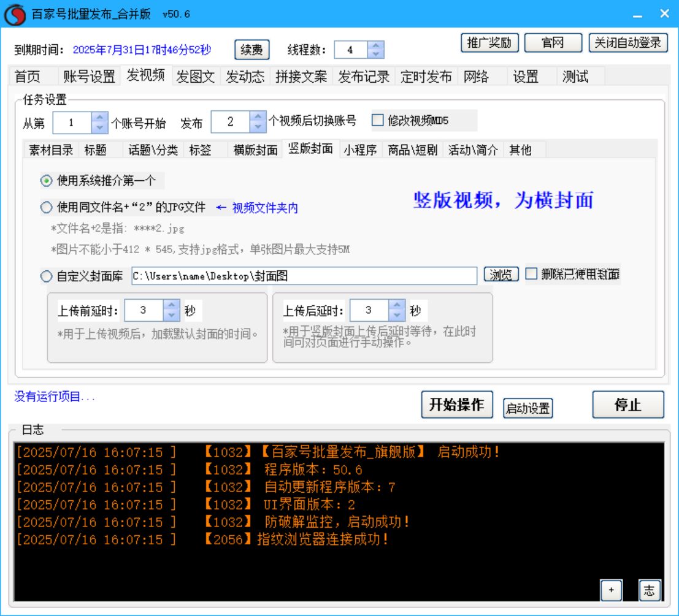Check 删除已使用封面 checkbox
This screenshot has height=616, width=679.
pos(531,274)
